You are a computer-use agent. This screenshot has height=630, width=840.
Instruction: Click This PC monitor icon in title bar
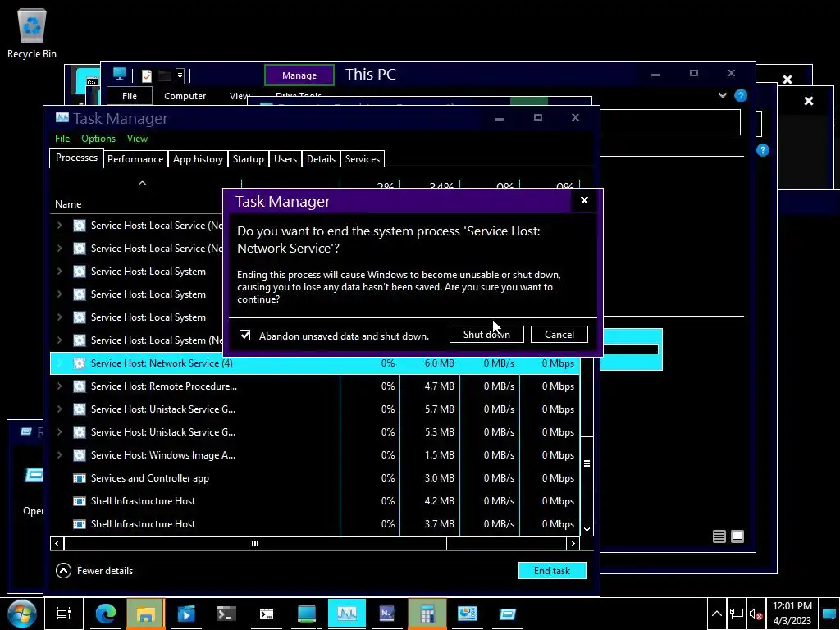tap(120, 75)
